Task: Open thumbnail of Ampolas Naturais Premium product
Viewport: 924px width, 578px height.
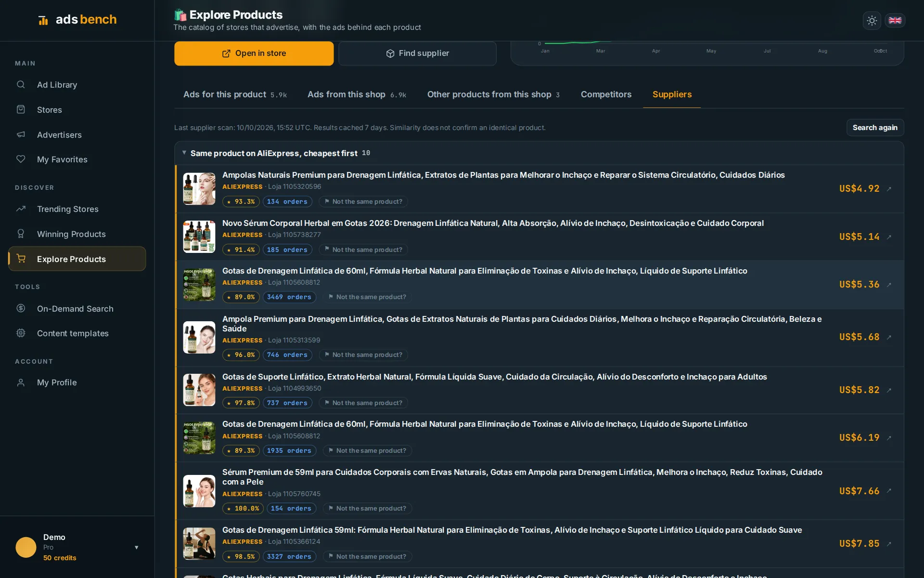Action: [x=199, y=189]
